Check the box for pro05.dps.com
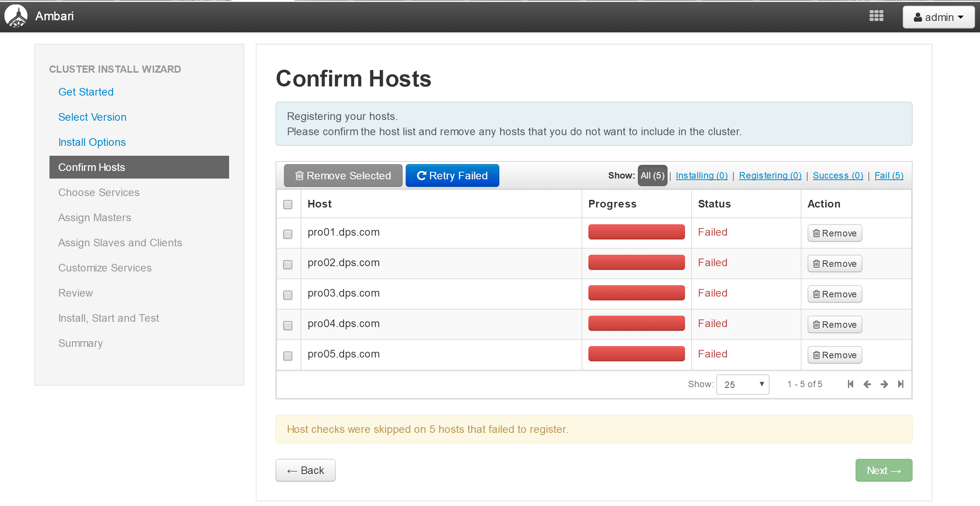This screenshot has width=980, height=506. point(288,356)
